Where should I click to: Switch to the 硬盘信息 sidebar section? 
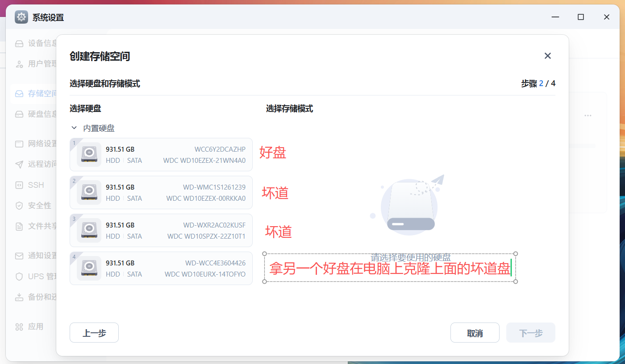[x=19, y=114]
